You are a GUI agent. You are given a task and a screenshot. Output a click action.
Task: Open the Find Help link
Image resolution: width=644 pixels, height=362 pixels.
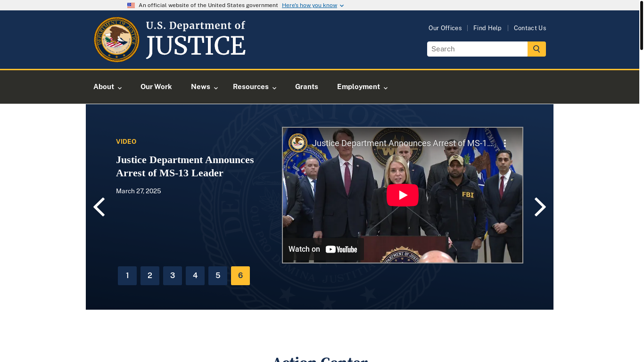click(x=487, y=28)
